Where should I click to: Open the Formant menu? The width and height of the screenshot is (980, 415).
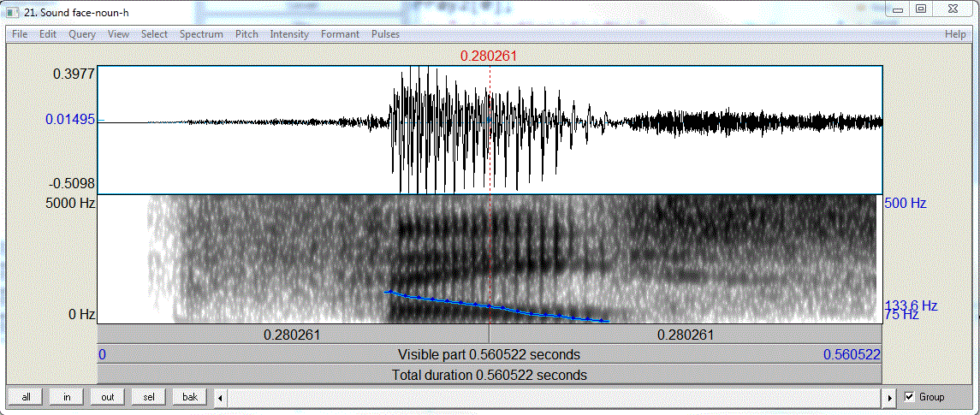click(340, 34)
